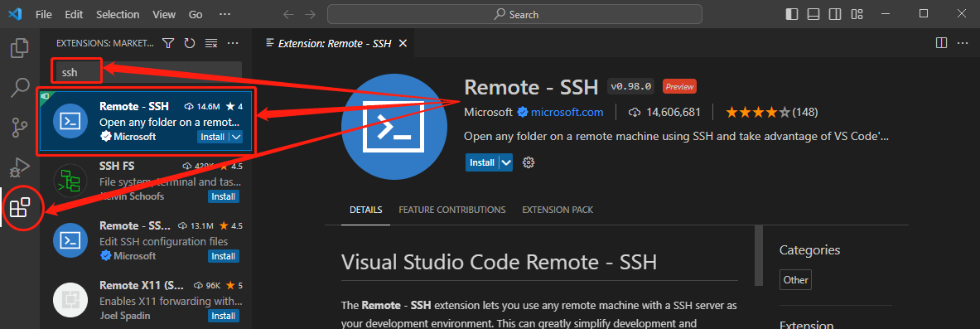
Task: Click Remote - SSH icon in results list
Action: click(x=70, y=121)
